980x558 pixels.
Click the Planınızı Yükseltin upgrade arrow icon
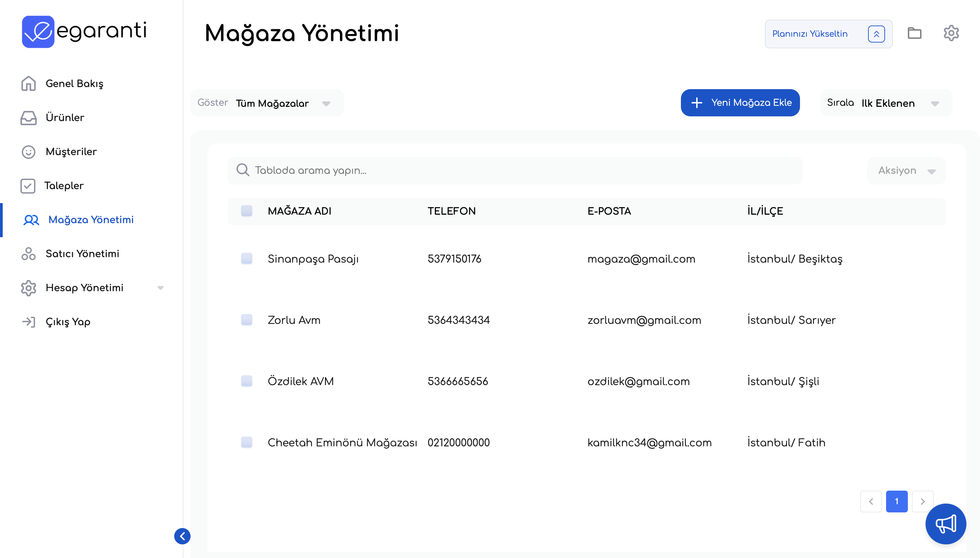[876, 34]
